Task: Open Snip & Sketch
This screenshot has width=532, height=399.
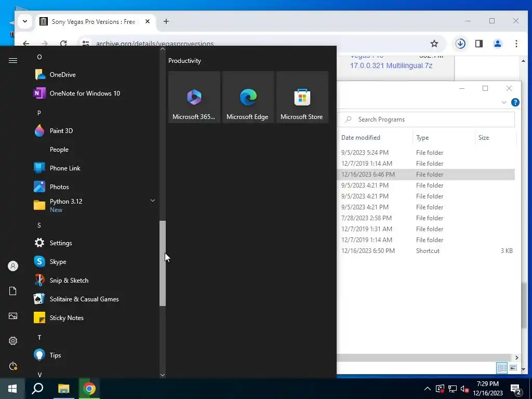Action: pos(95,280)
